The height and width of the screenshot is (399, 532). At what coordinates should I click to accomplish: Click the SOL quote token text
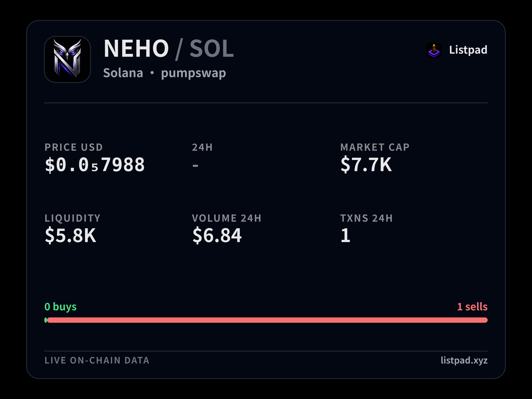[212, 49]
